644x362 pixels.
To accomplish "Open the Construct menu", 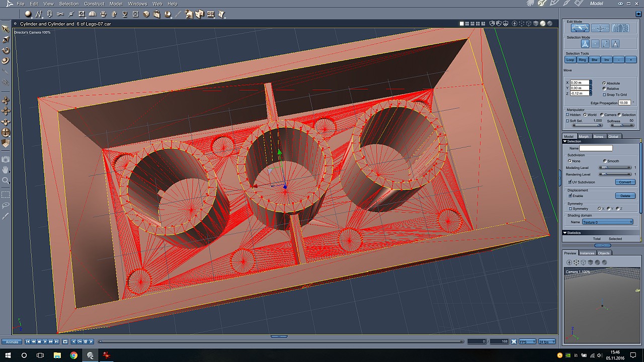I will click(x=94, y=4).
